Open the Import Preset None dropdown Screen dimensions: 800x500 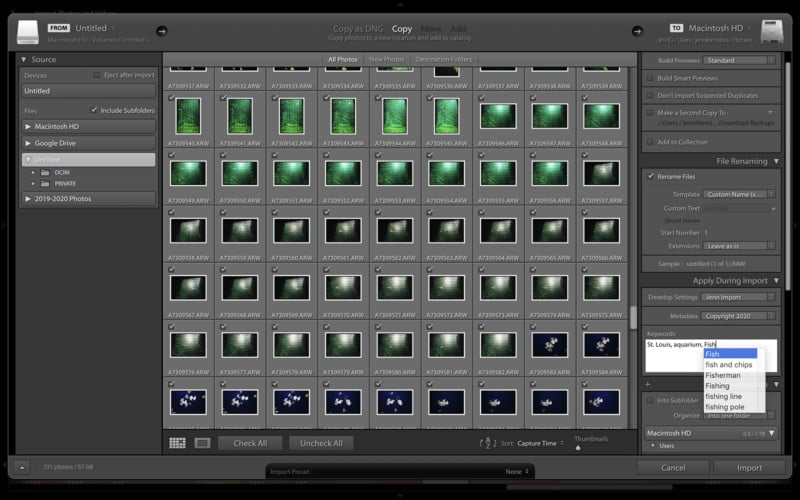tap(517, 471)
